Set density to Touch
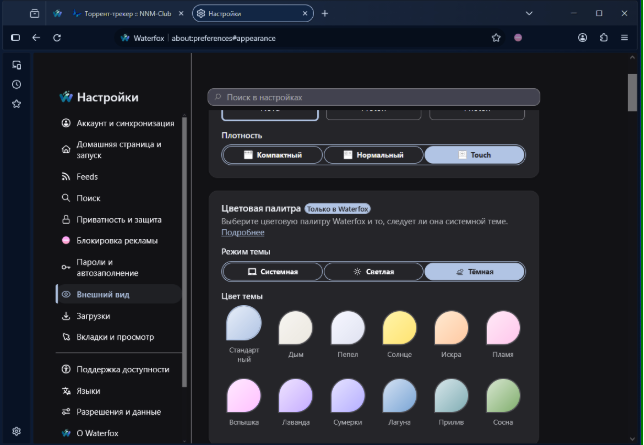This screenshot has width=644, height=445. pyautogui.click(x=474, y=155)
